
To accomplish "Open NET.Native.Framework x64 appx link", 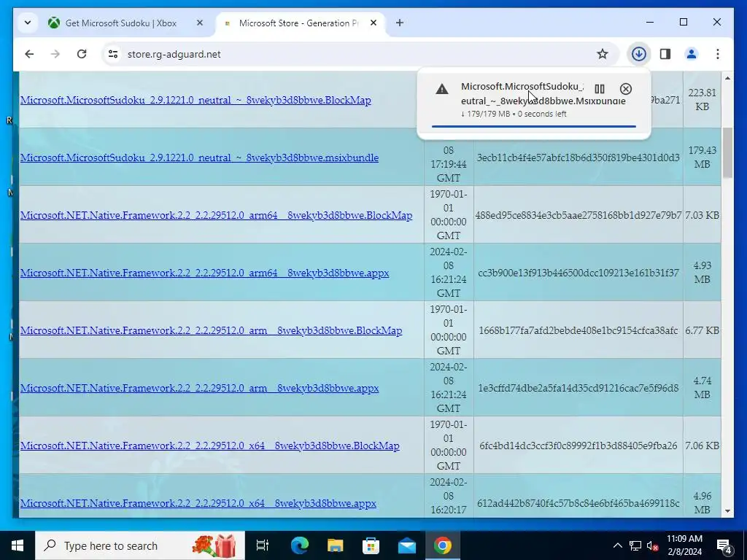I will coord(198,503).
